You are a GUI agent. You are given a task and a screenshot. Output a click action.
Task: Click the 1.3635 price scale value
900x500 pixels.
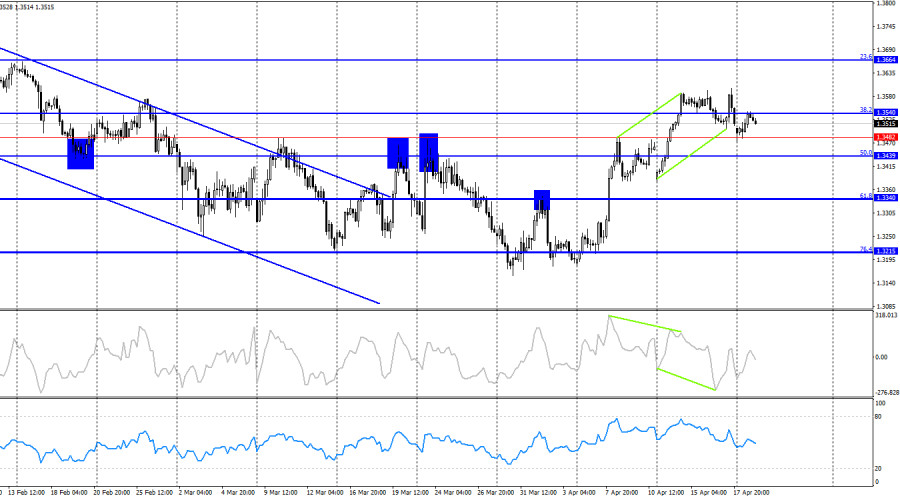pos(886,73)
